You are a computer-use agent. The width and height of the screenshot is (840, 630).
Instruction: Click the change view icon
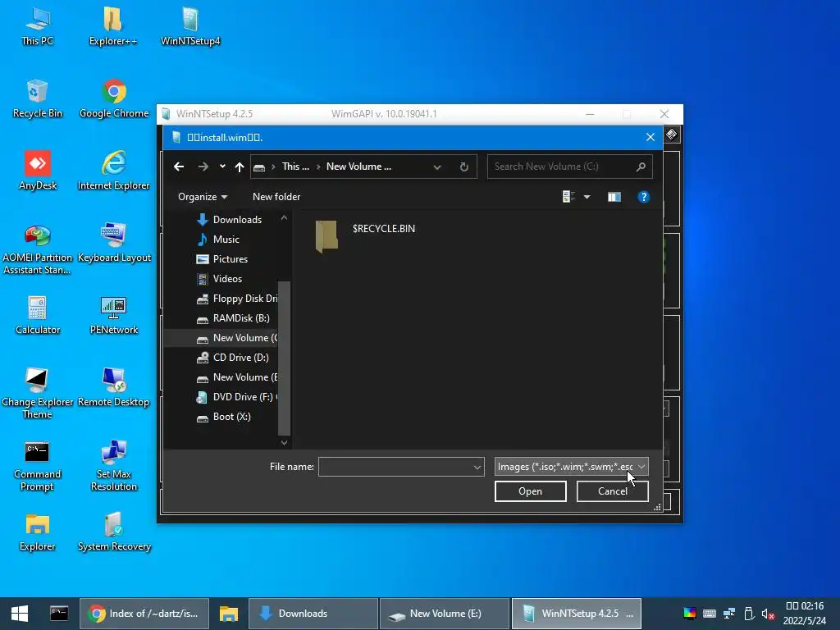coord(569,197)
